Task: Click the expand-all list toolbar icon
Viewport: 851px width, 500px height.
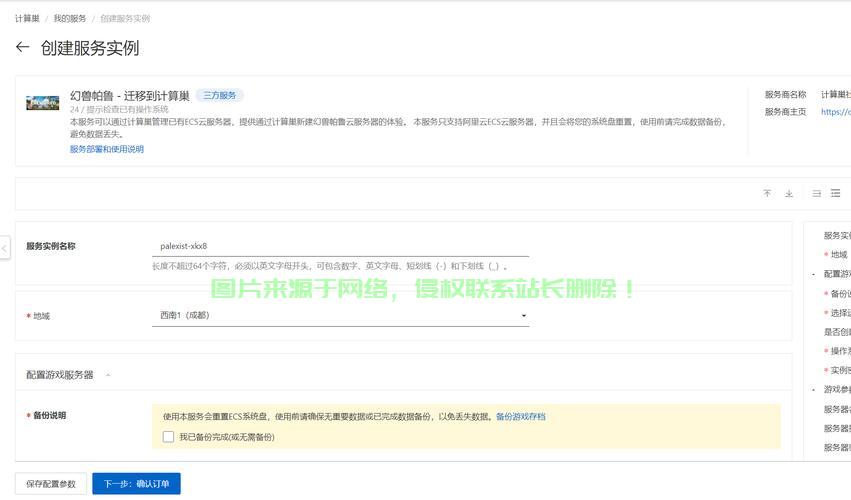Action: tap(836, 193)
